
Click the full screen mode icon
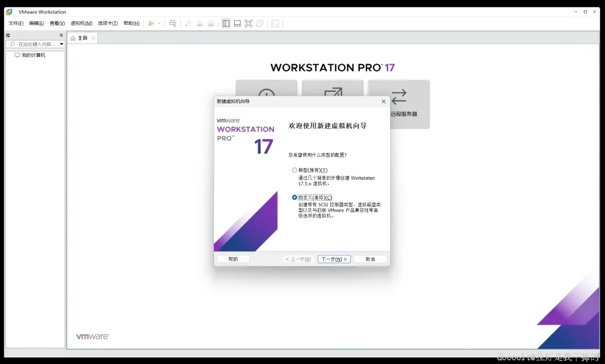tap(249, 24)
